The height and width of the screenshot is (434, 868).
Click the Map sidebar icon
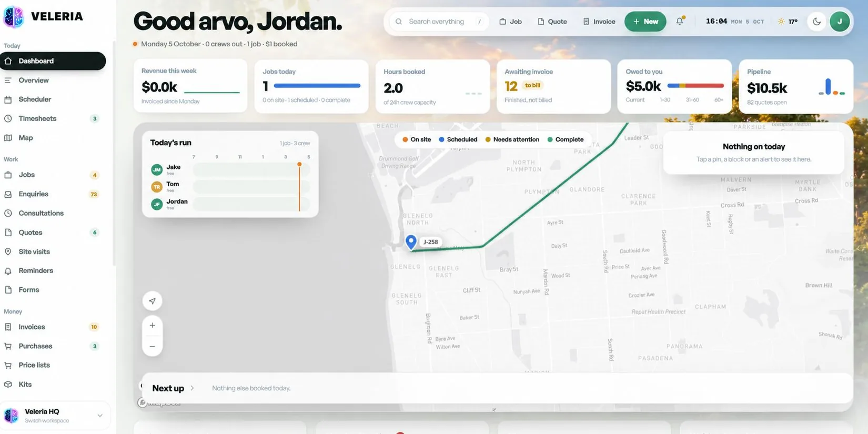coord(8,138)
